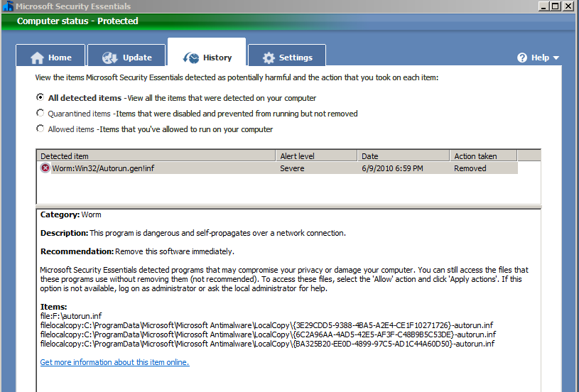Viewport: 579px width, 392px height.
Task: Close the Security Essentials window
Action: 568,6
